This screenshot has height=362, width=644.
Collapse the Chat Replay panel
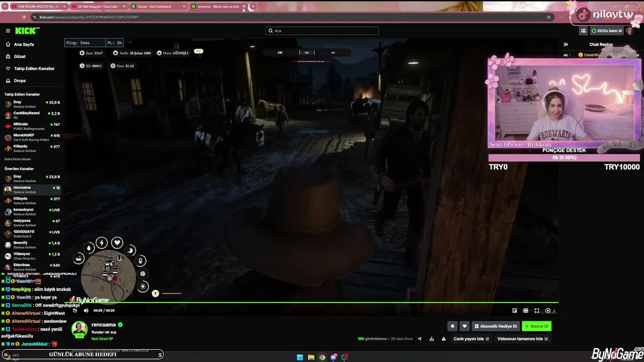[566, 44]
